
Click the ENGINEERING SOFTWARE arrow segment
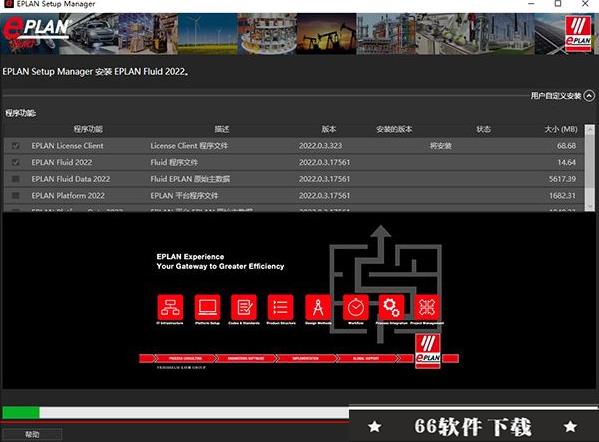[x=246, y=358]
